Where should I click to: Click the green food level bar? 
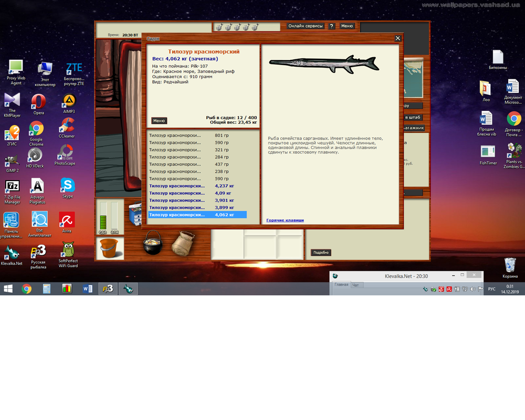click(x=103, y=216)
